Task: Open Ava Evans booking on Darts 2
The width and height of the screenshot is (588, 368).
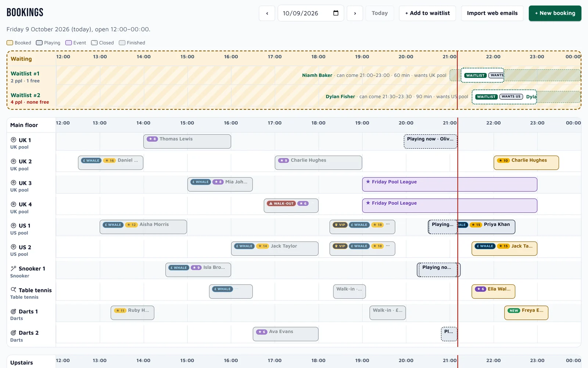Action: coord(286,334)
